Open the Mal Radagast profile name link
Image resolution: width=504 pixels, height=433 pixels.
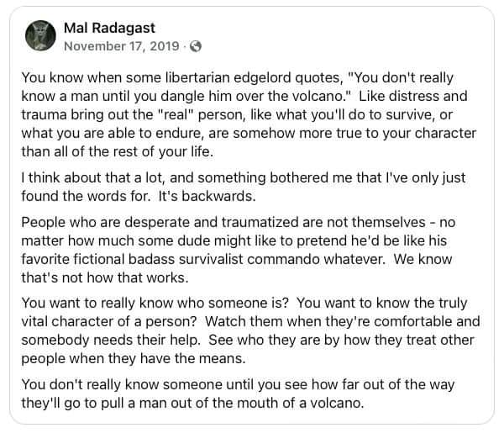pyautogui.click(x=108, y=27)
